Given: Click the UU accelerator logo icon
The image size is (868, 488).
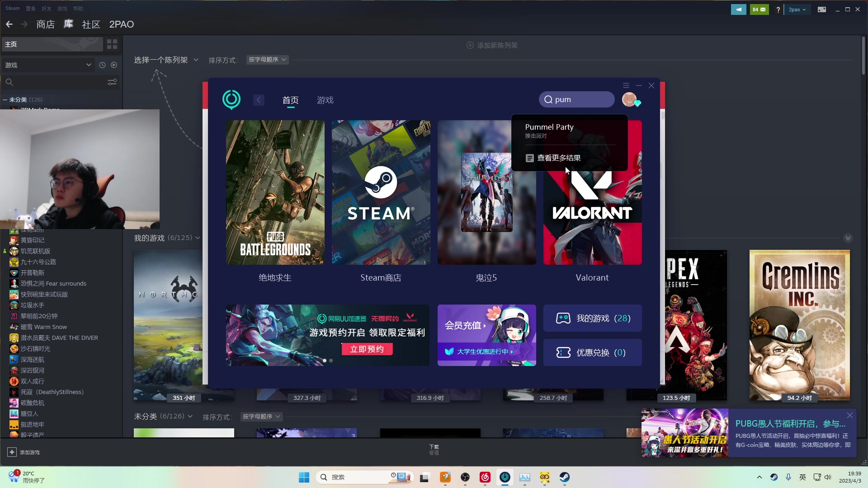Looking at the screenshot, I should pos(231,99).
